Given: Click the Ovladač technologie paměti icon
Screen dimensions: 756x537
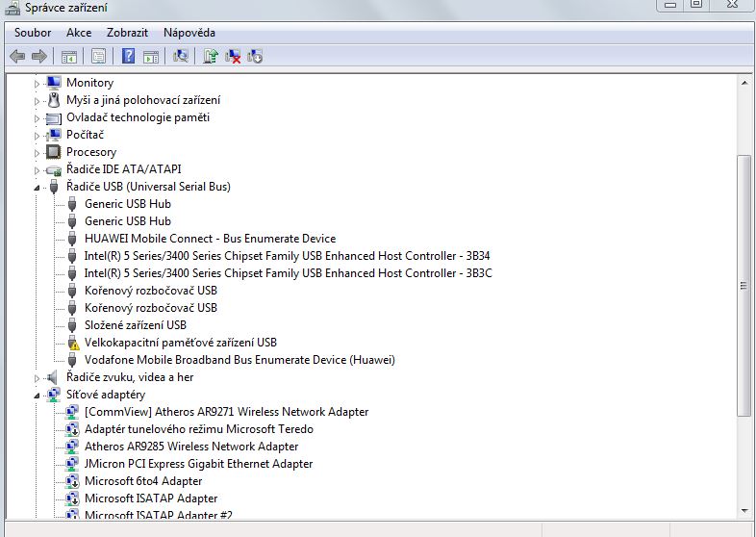Looking at the screenshot, I should [x=54, y=117].
